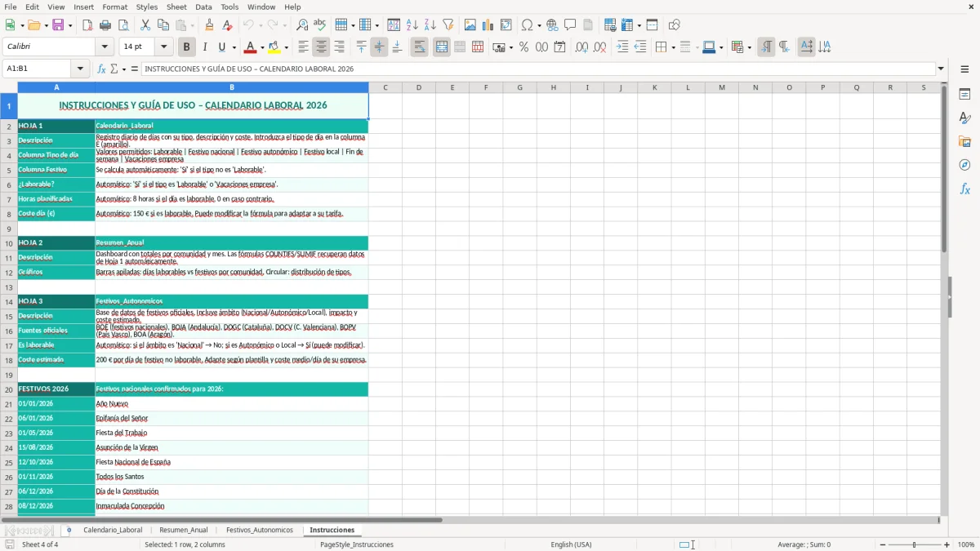Toggle Bold formatting
This screenshot has height=551, width=980.
pyautogui.click(x=186, y=47)
